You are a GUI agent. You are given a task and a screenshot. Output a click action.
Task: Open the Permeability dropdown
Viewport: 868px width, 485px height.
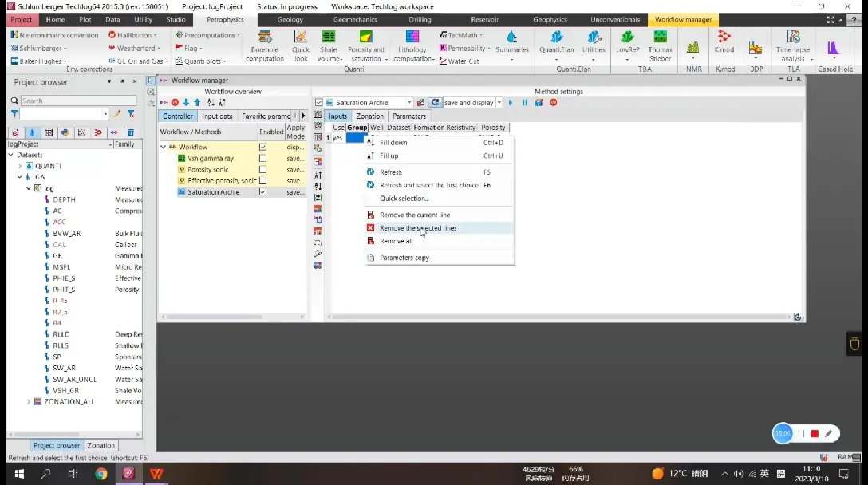[x=465, y=48]
